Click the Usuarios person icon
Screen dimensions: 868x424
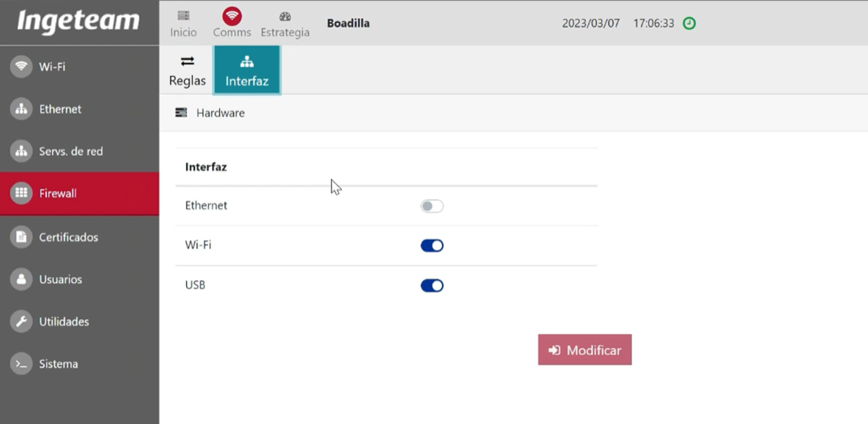coord(22,279)
